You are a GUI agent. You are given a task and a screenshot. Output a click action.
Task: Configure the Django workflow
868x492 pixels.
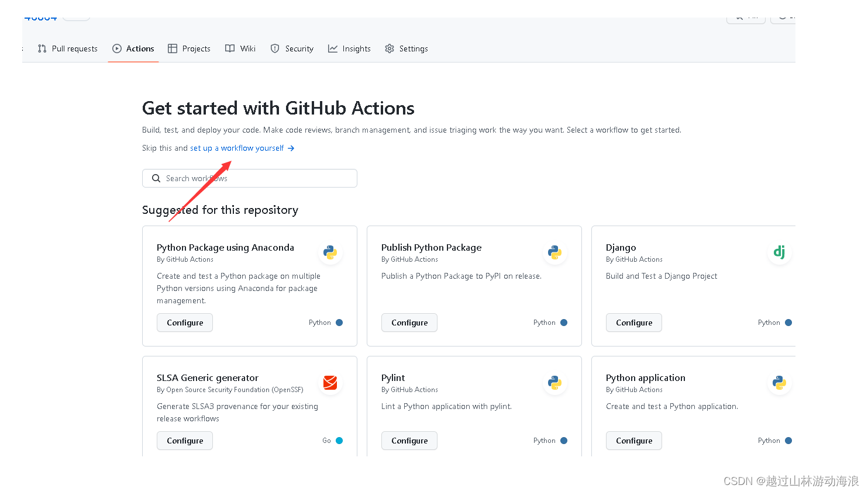coord(634,323)
